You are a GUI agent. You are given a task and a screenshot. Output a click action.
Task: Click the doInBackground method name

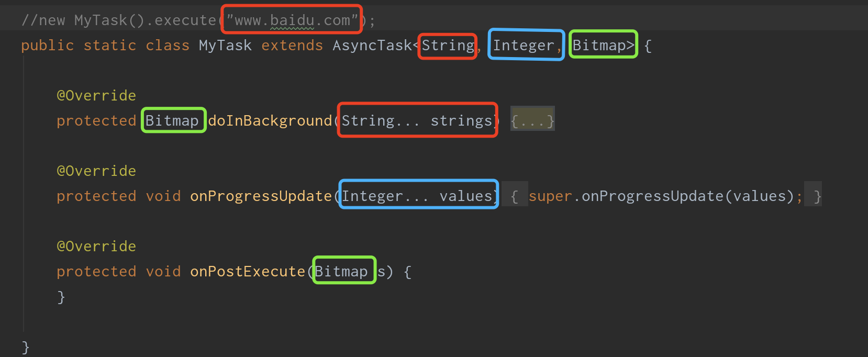tap(270, 121)
